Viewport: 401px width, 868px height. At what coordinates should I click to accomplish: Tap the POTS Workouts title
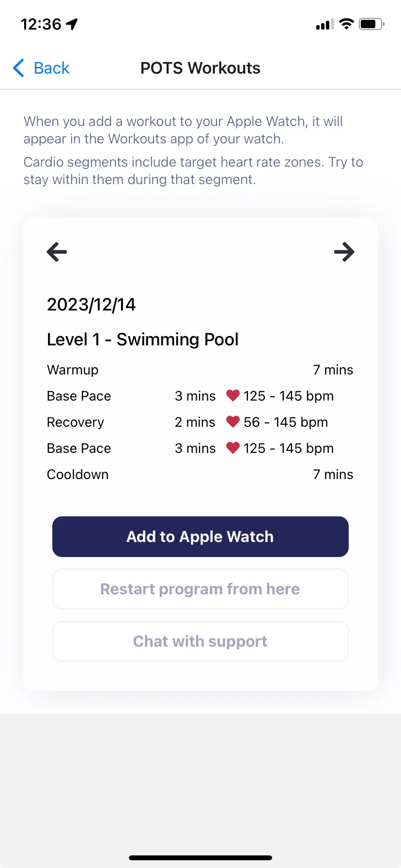coord(200,68)
